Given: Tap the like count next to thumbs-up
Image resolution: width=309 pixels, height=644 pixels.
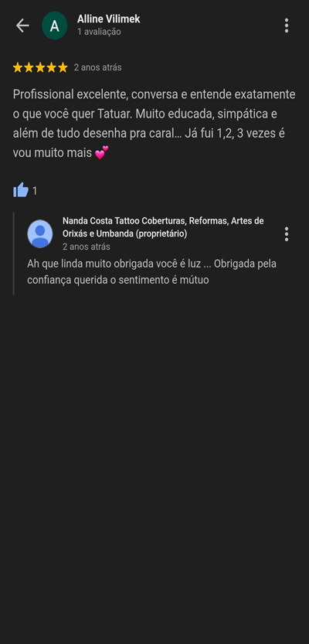Looking at the screenshot, I should (35, 191).
